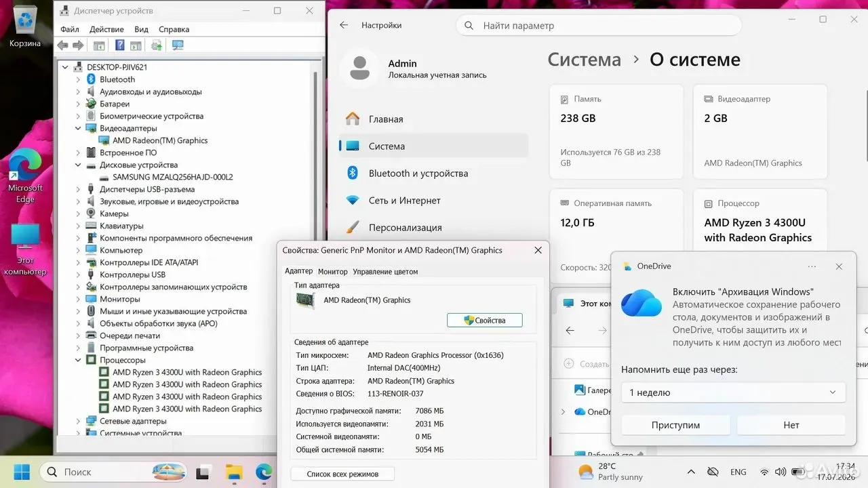Open Справка menu in Device Manager

coord(174,29)
